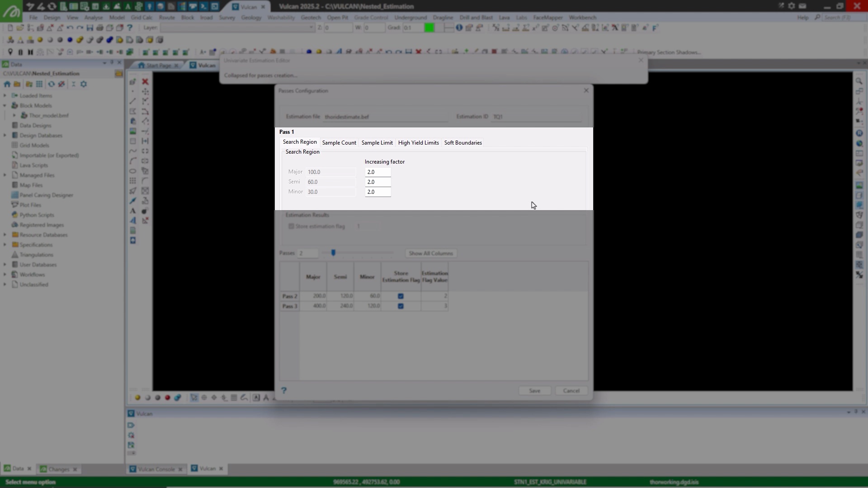Click the Passes slider handle
Screen dimensions: 868x488
(x=334, y=253)
